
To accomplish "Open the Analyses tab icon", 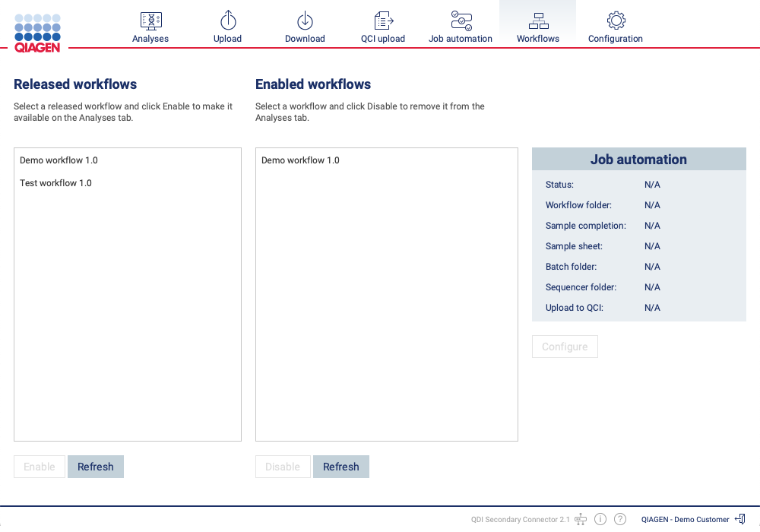I will point(150,21).
